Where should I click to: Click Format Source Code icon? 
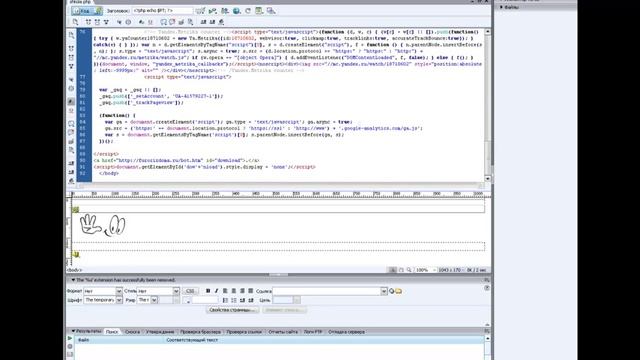point(71,181)
